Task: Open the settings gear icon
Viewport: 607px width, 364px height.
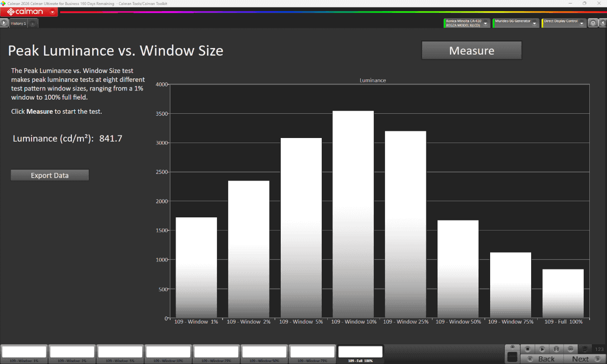Action: click(593, 23)
